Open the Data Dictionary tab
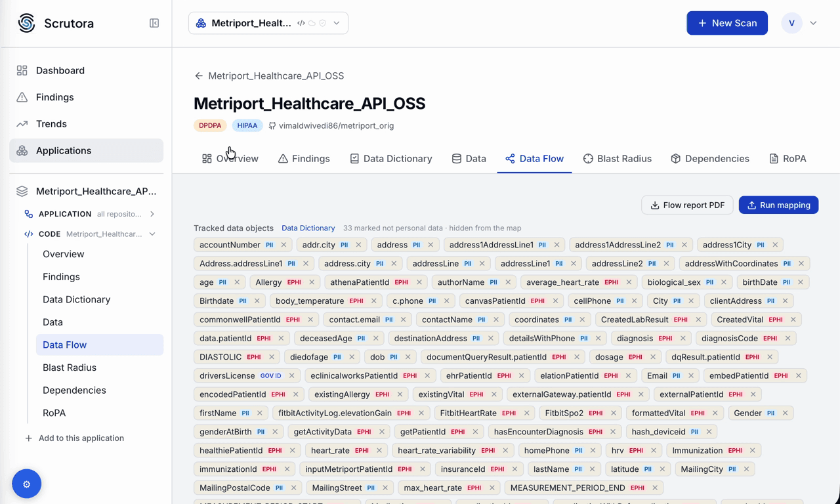This screenshot has width=840, height=504. [x=391, y=159]
